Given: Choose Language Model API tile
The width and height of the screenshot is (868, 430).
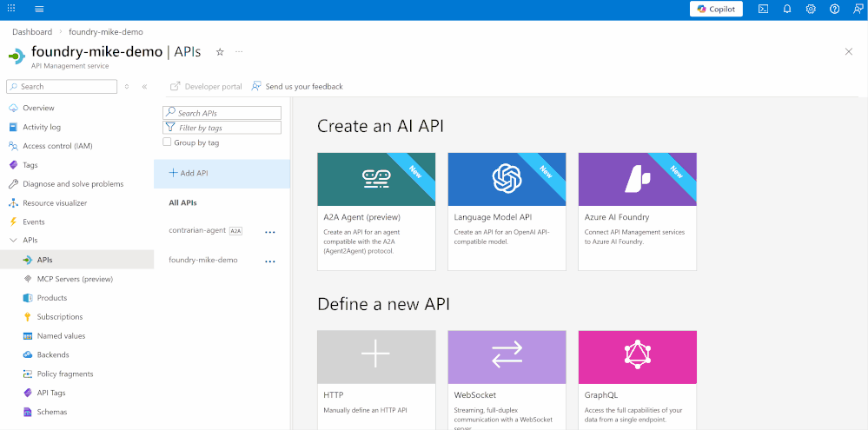Looking at the screenshot, I should pyautogui.click(x=507, y=211).
